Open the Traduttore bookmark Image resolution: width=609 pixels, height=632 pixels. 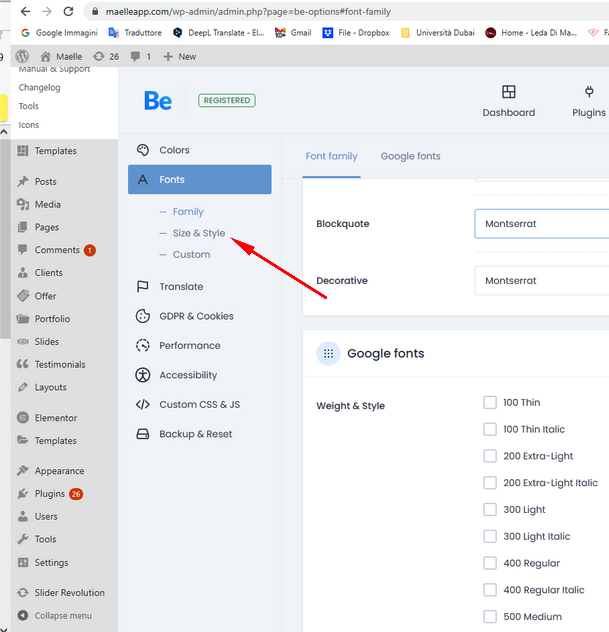tap(135, 33)
